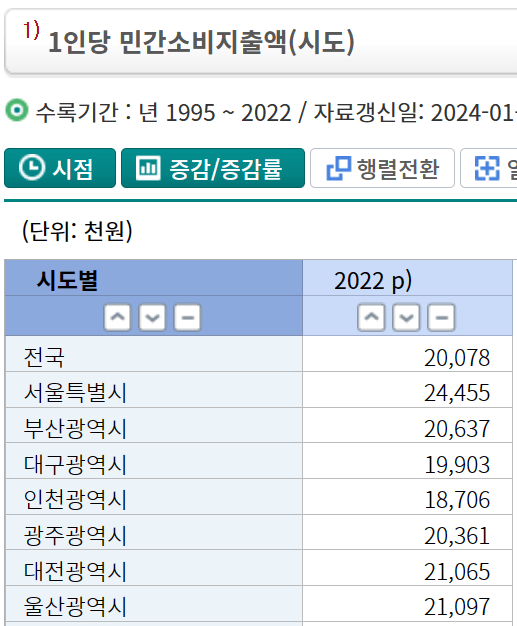Sort 시도별 column ascending

click(117, 317)
